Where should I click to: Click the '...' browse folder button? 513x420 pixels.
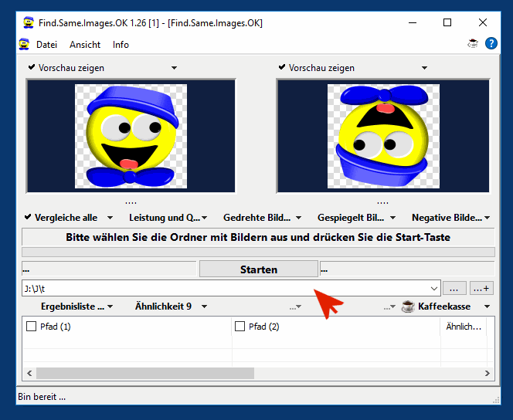454,289
